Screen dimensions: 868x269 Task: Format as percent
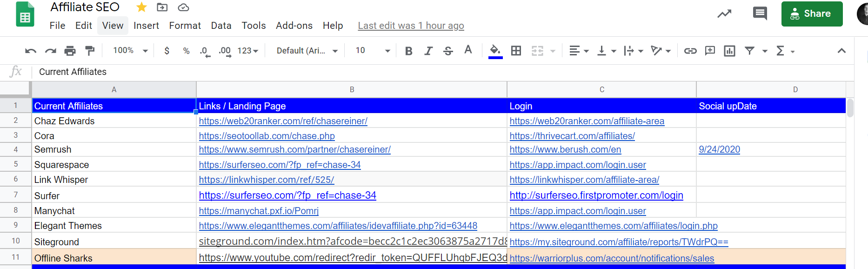[186, 51]
